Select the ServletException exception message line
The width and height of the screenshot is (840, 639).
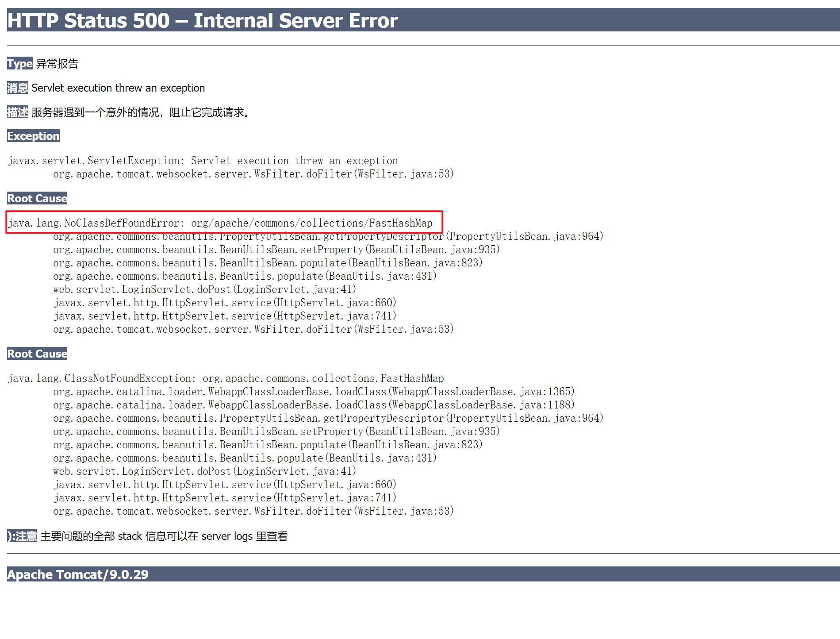pyautogui.click(x=203, y=160)
